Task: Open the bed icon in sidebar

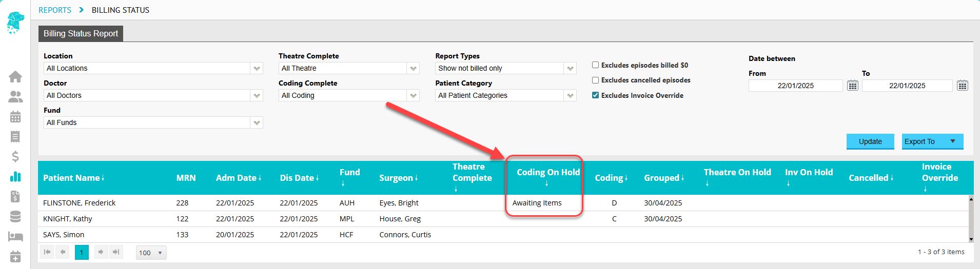Action: [15, 236]
